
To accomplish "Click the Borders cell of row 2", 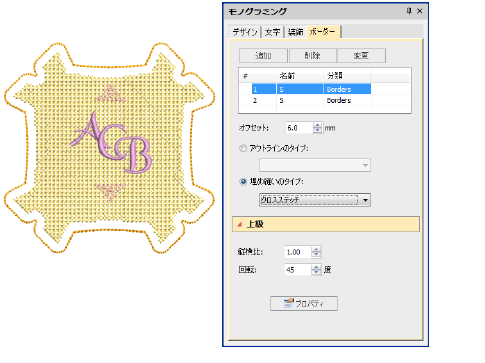I will click(x=347, y=100).
